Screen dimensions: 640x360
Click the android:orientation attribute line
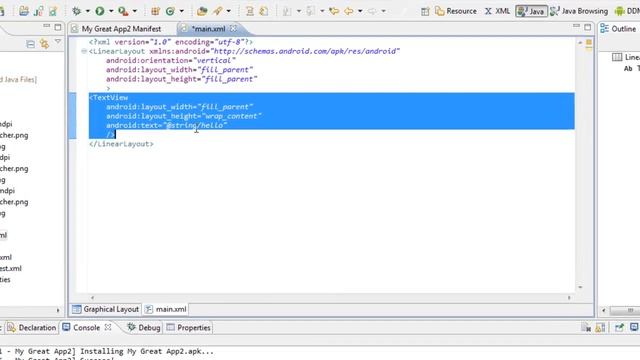coord(171,60)
